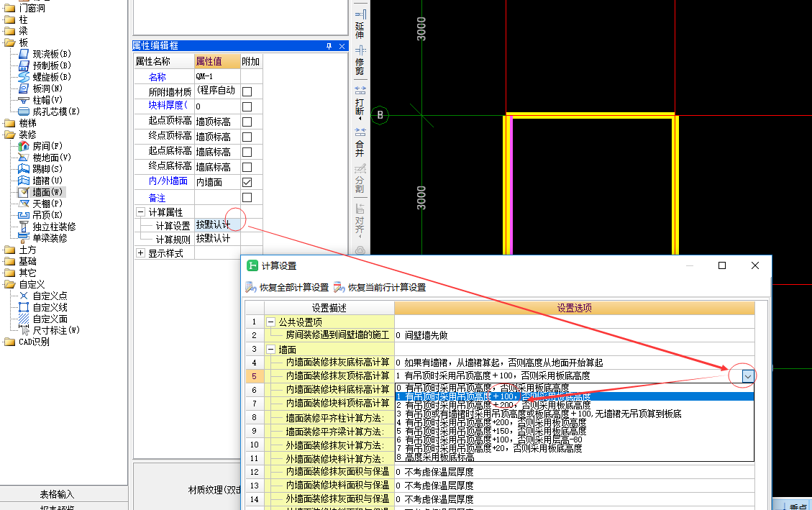The image size is (812, 510).
Task: Select the 尺寸标注(W) icon
Action: (x=24, y=330)
